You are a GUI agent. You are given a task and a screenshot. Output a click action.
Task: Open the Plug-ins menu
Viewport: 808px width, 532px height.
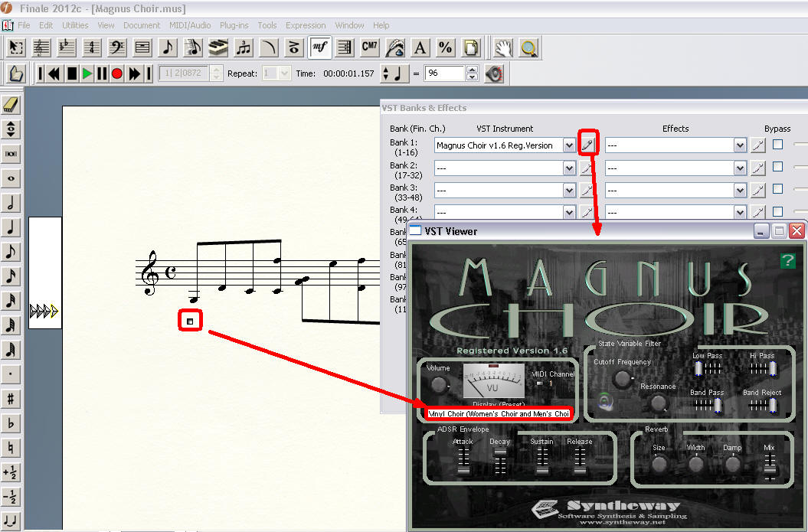pyautogui.click(x=234, y=25)
